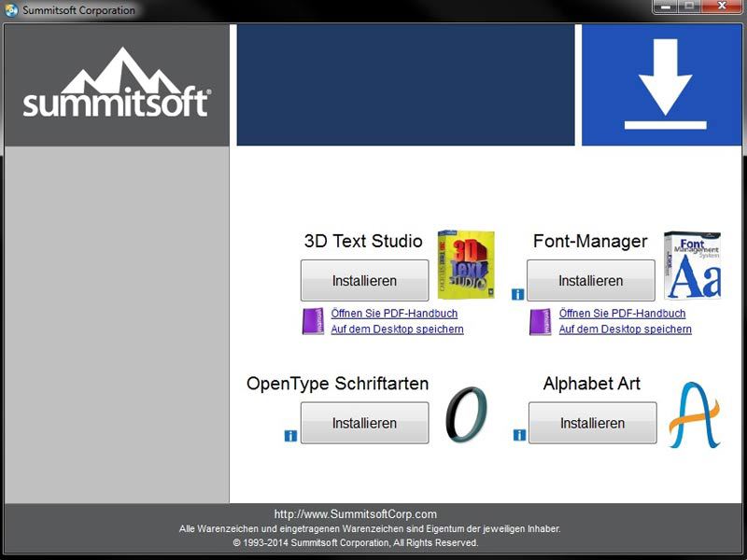Open info icon beside Font-Manager install button
747x560 pixels.
(x=517, y=294)
